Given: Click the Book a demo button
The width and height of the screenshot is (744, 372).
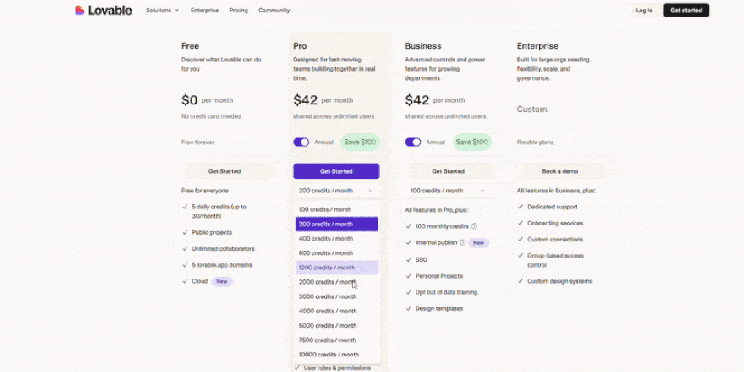Looking at the screenshot, I should click(560, 171).
